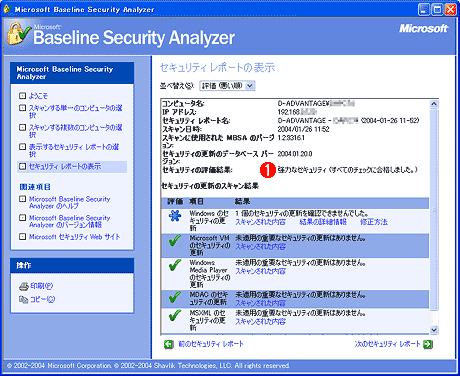Click the copy icon for コピー
The image size is (460, 376).
click(23, 299)
